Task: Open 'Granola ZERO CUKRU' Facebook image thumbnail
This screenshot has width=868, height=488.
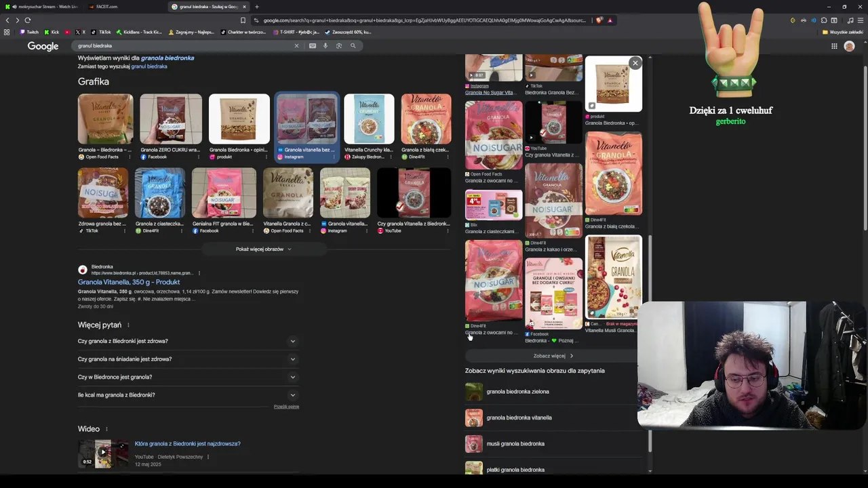Action: [171, 119]
